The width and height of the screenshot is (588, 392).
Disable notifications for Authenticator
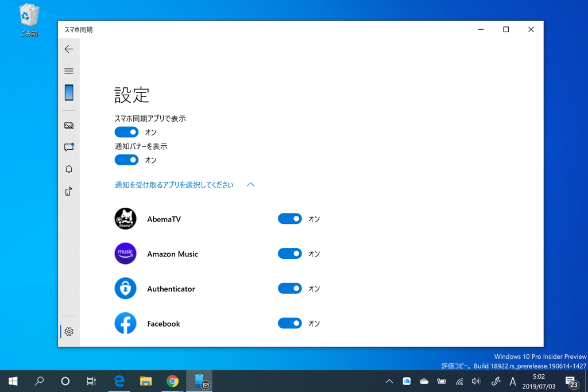point(290,288)
